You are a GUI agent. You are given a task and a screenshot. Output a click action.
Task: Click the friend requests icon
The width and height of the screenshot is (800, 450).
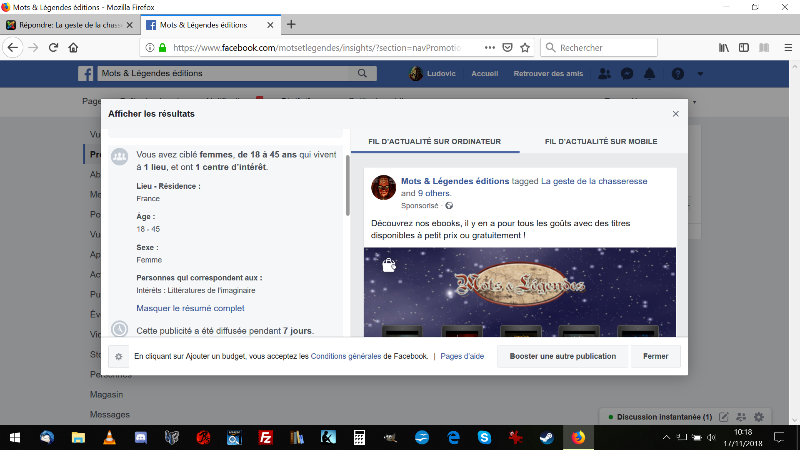(604, 74)
